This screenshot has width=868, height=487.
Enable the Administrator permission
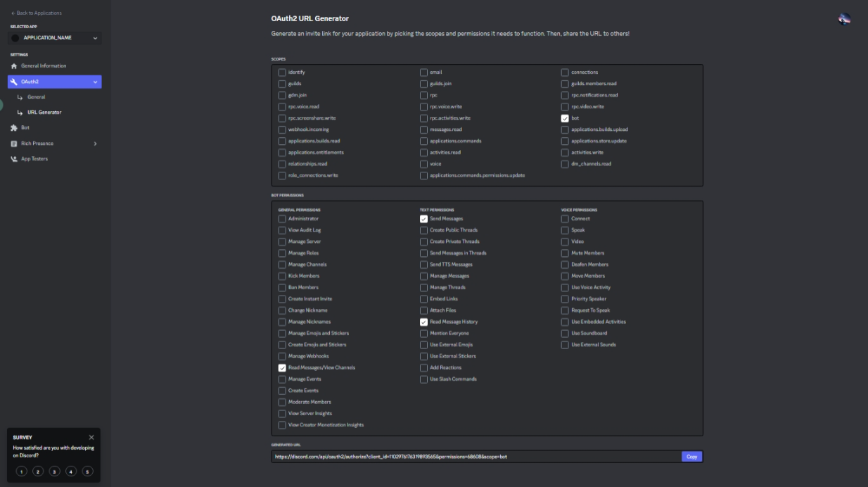click(x=282, y=219)
